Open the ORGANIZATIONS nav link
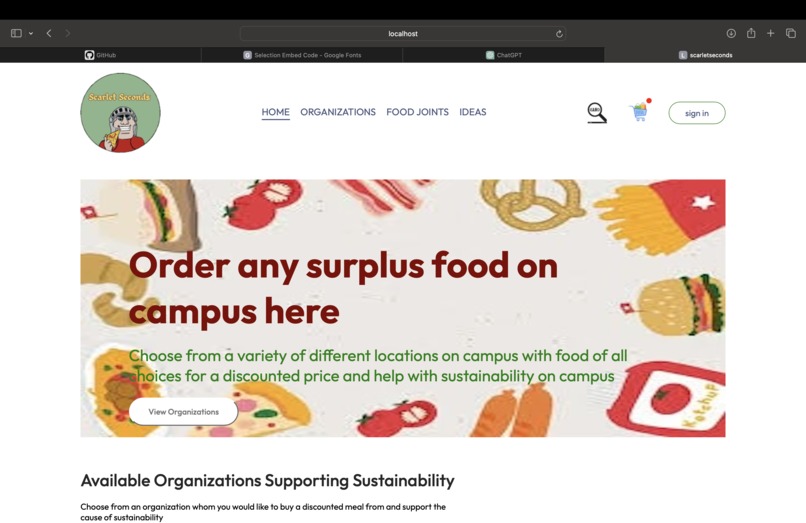Viewport: 806px width, 523px height. pos(338,112)
